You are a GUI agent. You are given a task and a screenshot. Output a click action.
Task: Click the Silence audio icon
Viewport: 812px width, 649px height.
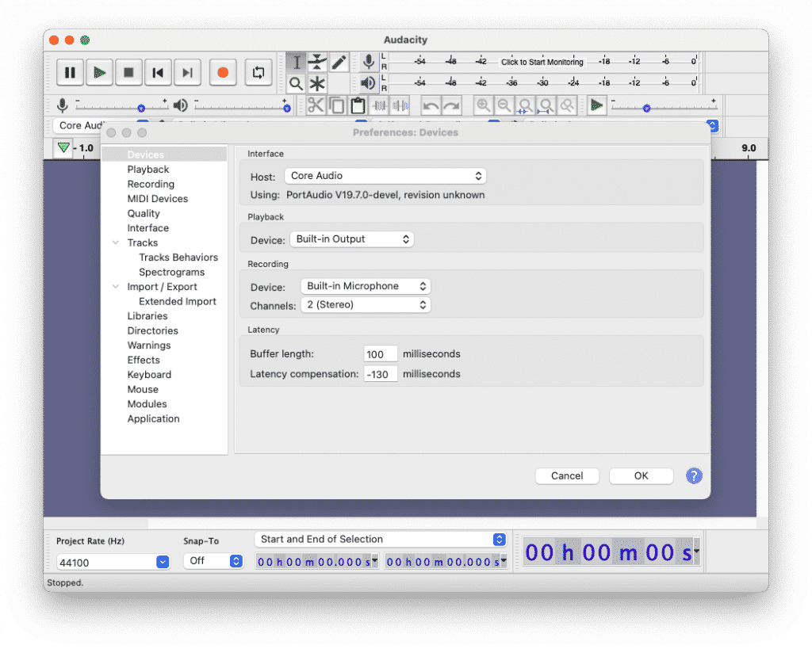400,105
